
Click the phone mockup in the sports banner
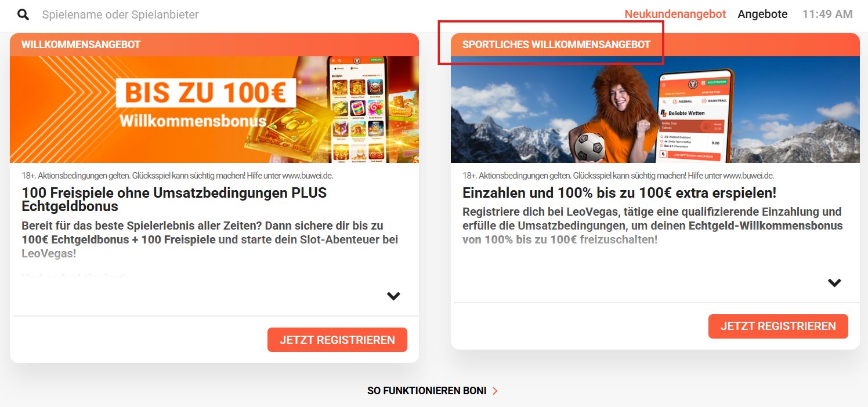(694, 117)
